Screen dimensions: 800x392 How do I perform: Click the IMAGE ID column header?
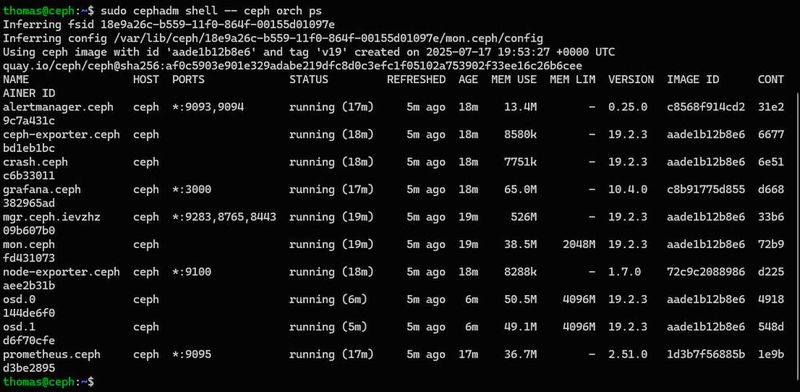(x=693, y=80)
